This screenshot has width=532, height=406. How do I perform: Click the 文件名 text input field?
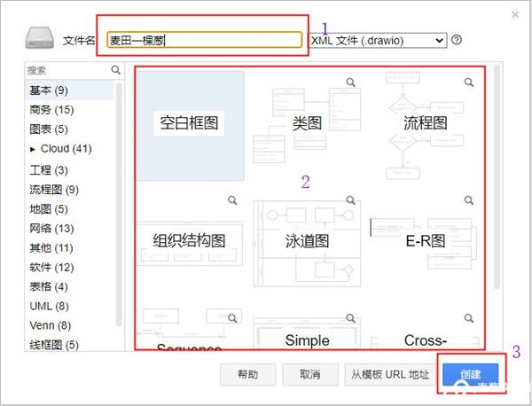click(204, 40)
